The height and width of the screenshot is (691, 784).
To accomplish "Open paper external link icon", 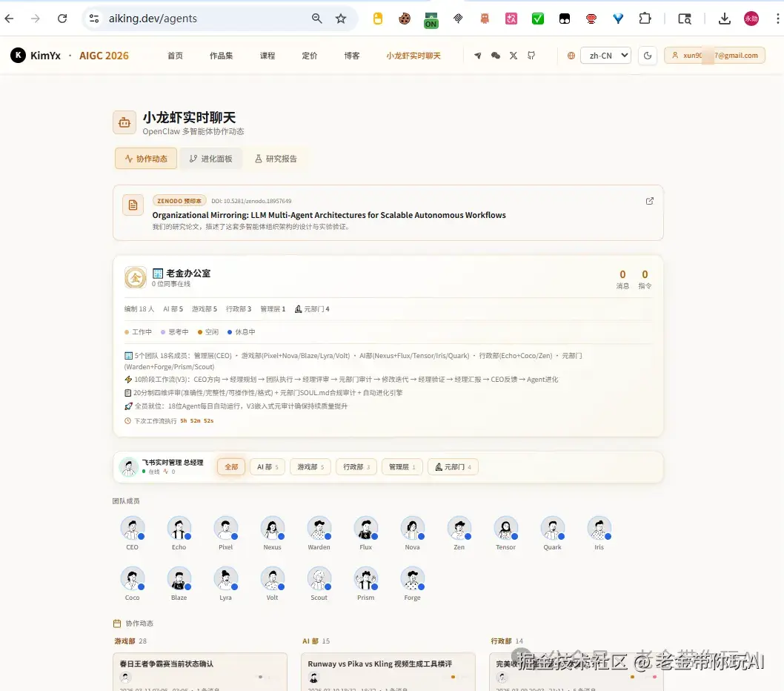I will tap(649, 201).
